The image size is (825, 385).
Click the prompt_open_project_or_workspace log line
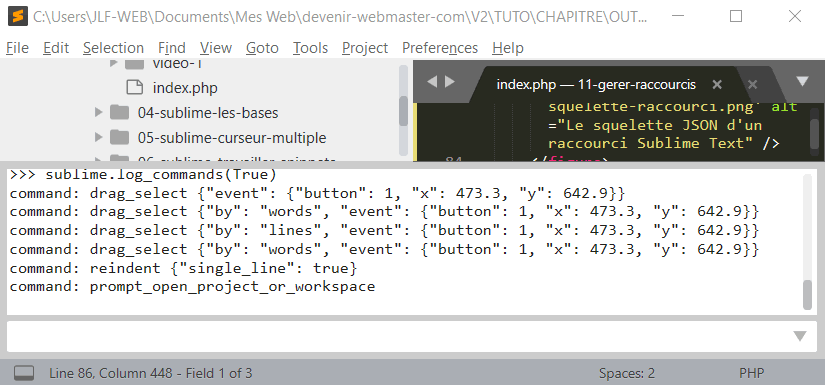(192, 287)
